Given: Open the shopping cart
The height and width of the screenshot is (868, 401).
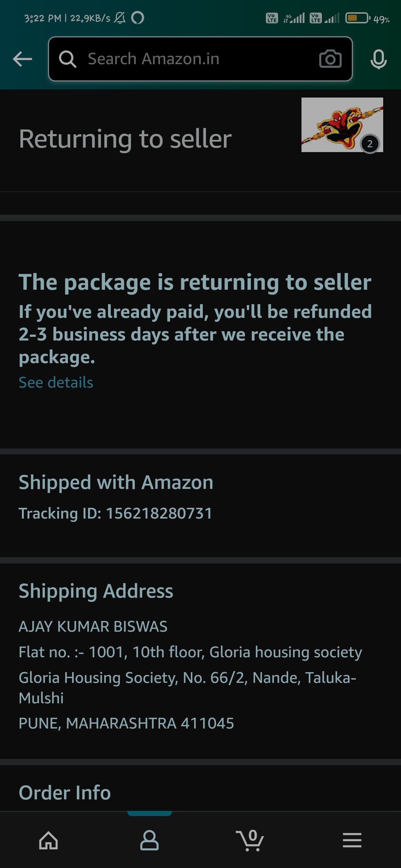Looking at the screenshot, I should coord(250,840).
